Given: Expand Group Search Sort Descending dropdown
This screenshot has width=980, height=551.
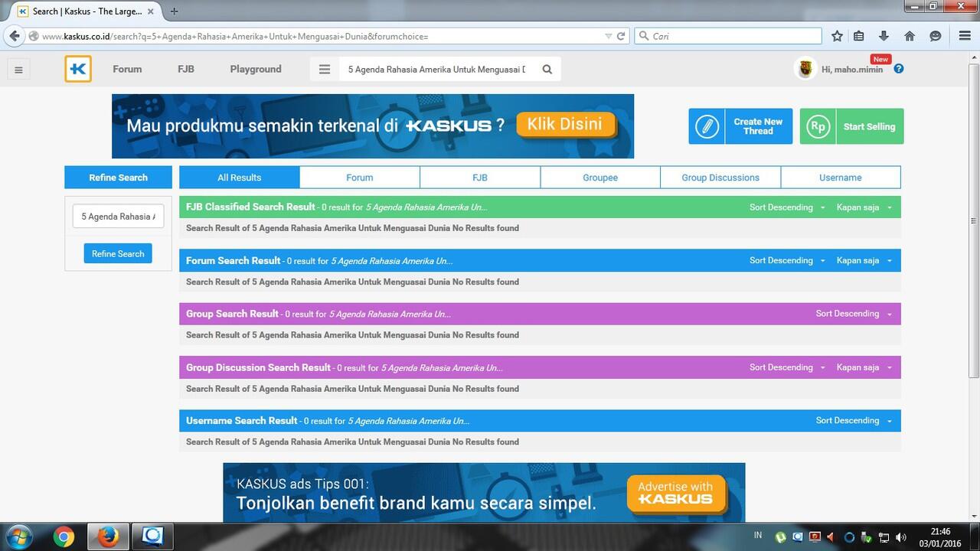Looking at the screenshot, I should (854, 314).
